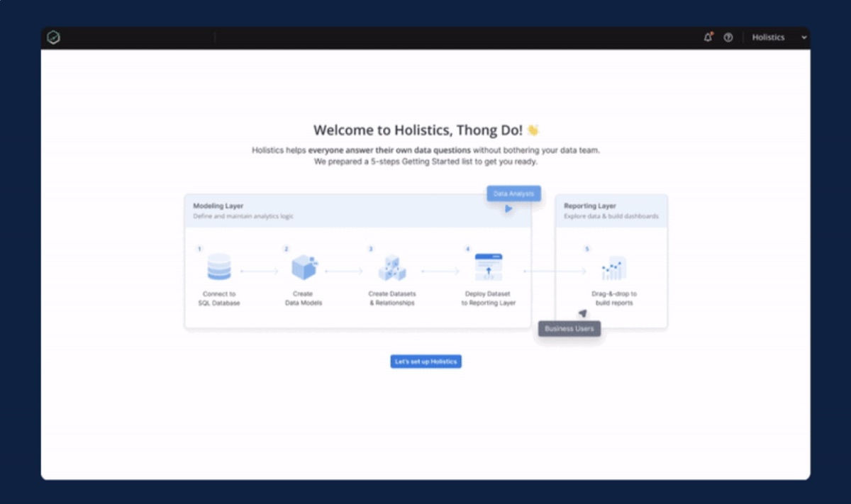The height and width of the screenshot is (504, 851).
Task: Click the Deploy Dataset to Reporting Layer text
Action: (489, 298)
